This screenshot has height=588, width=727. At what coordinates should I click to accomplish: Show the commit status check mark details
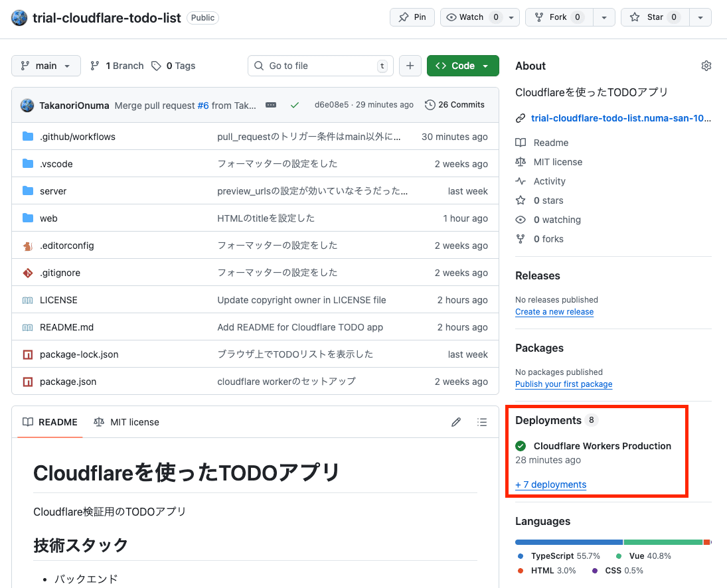tap(294, 105)
